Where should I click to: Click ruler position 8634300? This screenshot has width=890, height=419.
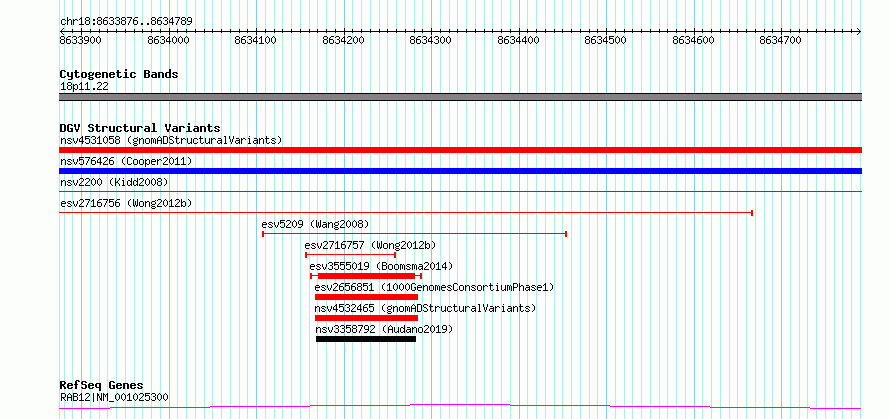431,40
